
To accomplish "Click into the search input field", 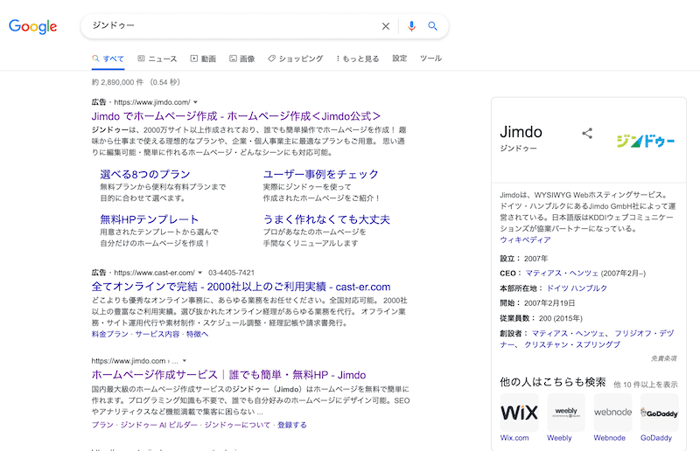I will [x=232, y=26].
